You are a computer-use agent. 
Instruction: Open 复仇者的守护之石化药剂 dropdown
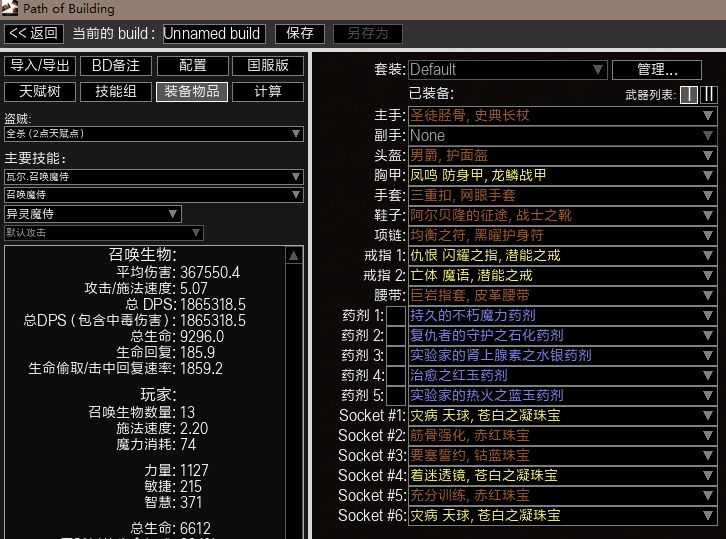563,336
